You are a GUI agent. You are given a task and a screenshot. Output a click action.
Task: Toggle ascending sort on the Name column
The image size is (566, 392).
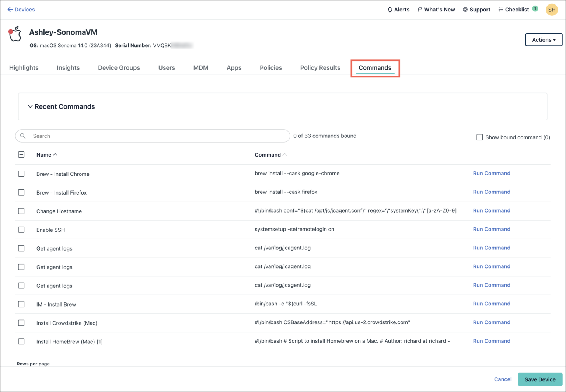click(x=55, y=155)
